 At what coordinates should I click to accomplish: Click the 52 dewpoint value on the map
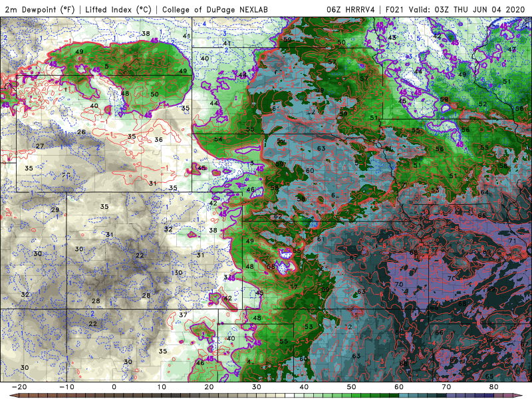click(483, 104)
